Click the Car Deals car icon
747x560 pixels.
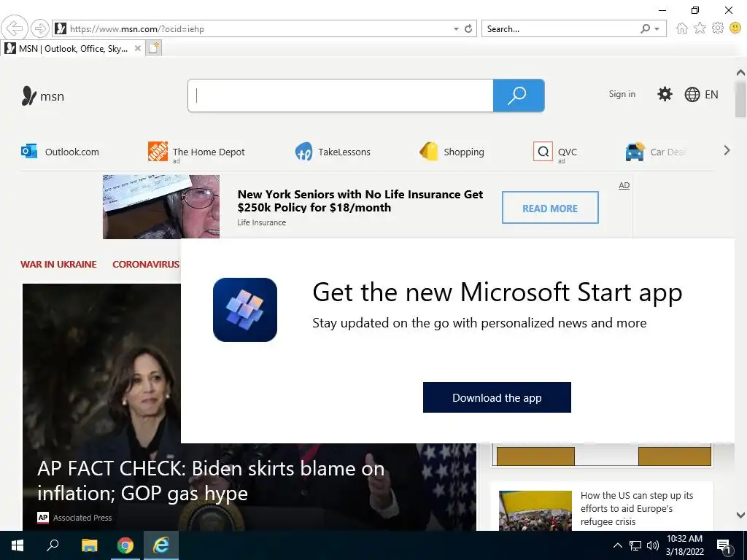click(635, 152)
